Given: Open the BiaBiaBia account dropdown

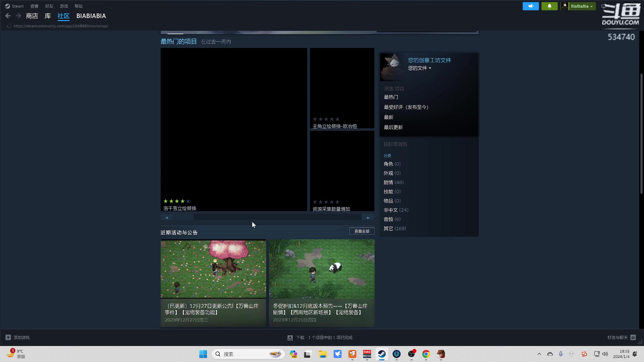Looking at the screenshot, I should [582, 6].
